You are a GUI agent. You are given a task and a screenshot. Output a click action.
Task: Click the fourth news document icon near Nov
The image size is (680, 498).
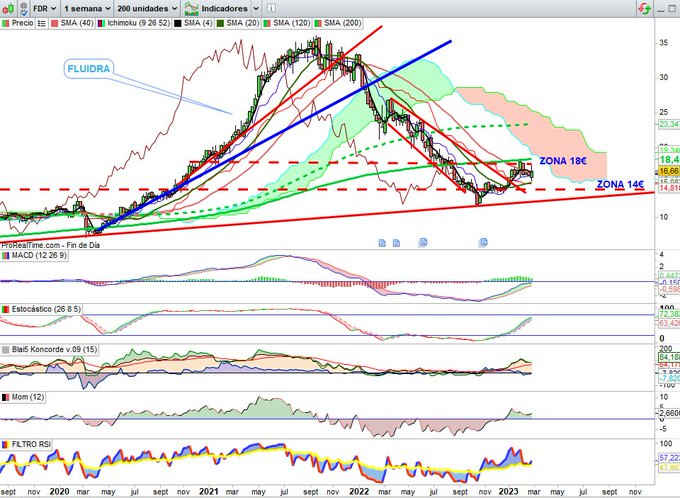pos(483,242)
